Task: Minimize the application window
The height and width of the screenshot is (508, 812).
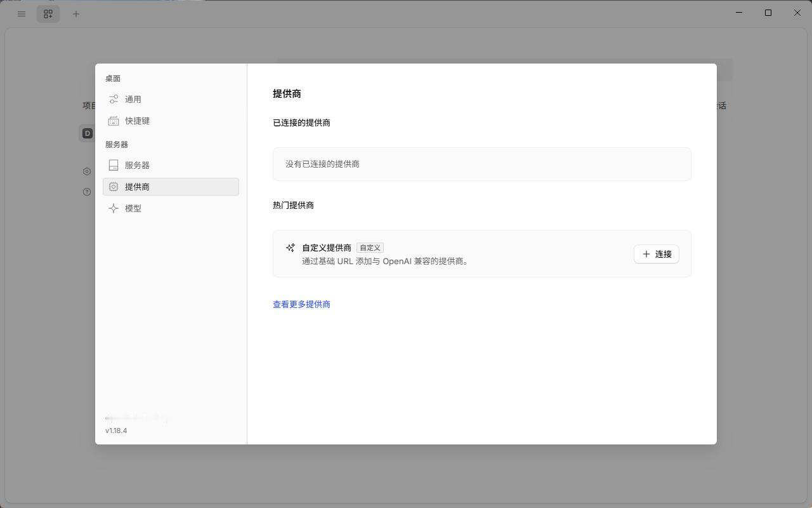Action: 739,13
